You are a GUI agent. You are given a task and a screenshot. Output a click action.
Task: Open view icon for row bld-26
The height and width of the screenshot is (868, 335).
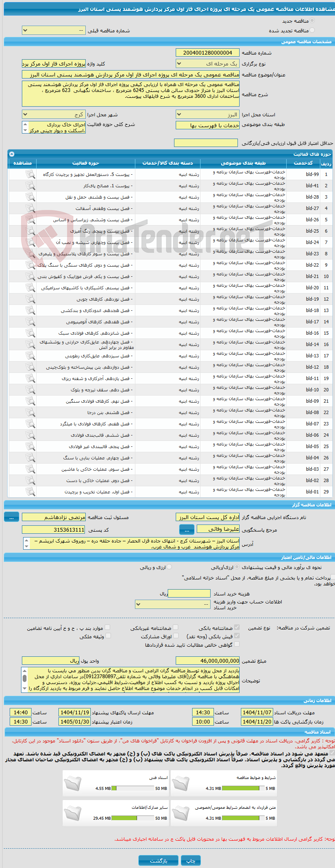(x=30, y=220)
